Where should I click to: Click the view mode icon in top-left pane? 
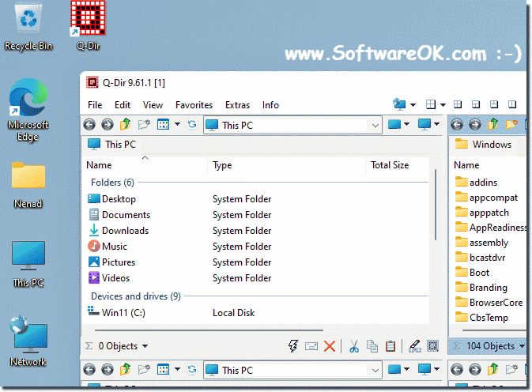coord(163,124)
